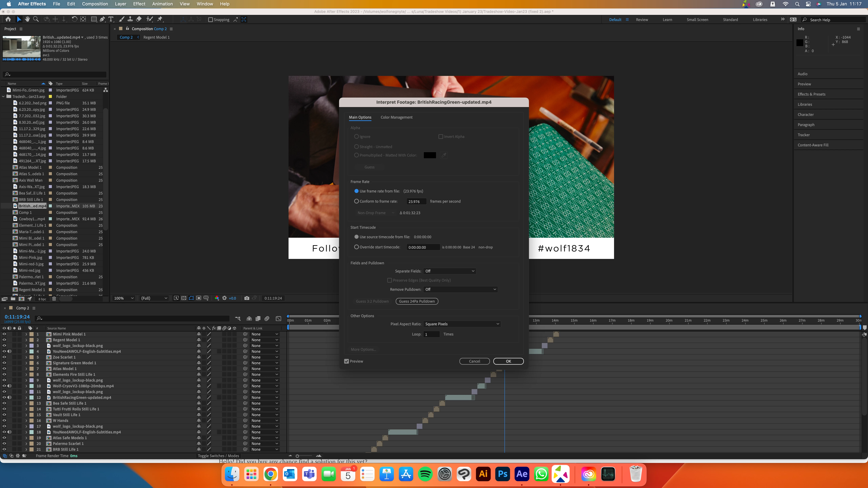Activate the Rotation tool
868x488 pixels.
tap(74, 19)
